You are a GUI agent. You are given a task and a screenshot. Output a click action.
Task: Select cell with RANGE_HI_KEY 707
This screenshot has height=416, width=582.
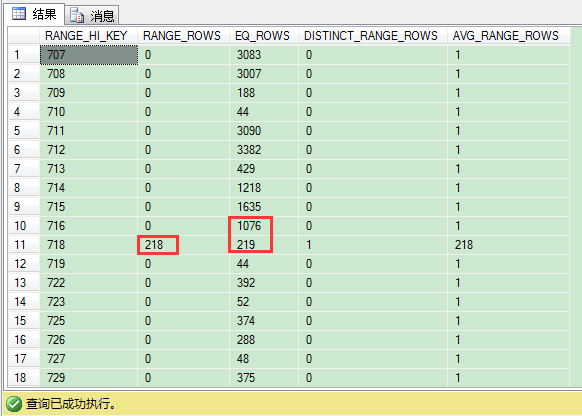(89, 55)
